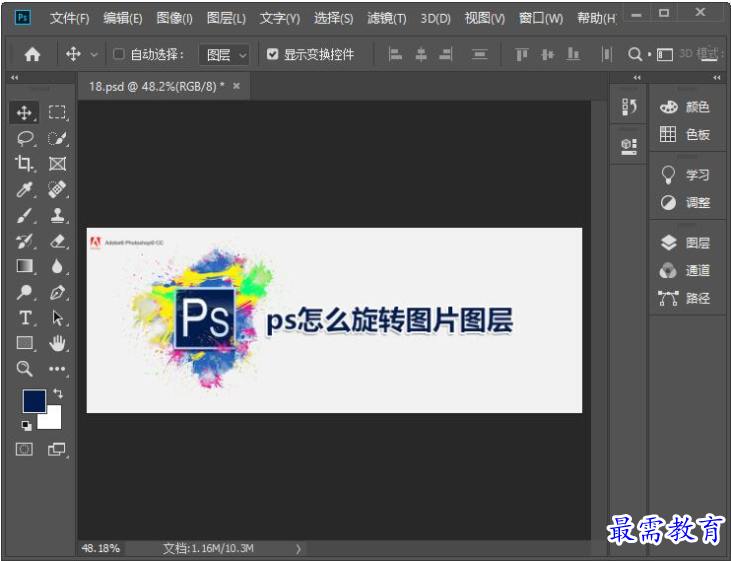
Task: Select the Quick Selection tool
Action: pyautogui.click(x=57, y=139)
